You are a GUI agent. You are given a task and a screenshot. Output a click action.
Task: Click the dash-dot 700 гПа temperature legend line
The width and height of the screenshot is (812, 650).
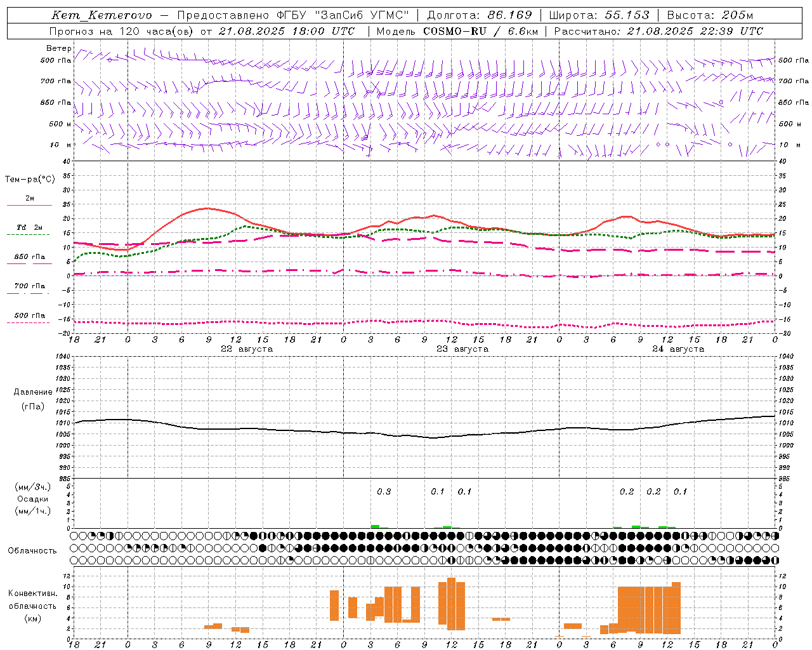coord(29,293)
